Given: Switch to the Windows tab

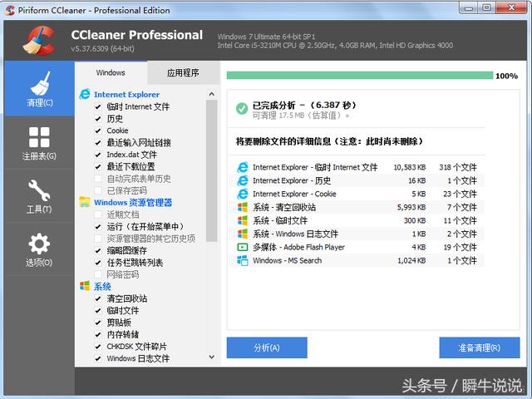Looking at the screenshot, I should [111, 72].
